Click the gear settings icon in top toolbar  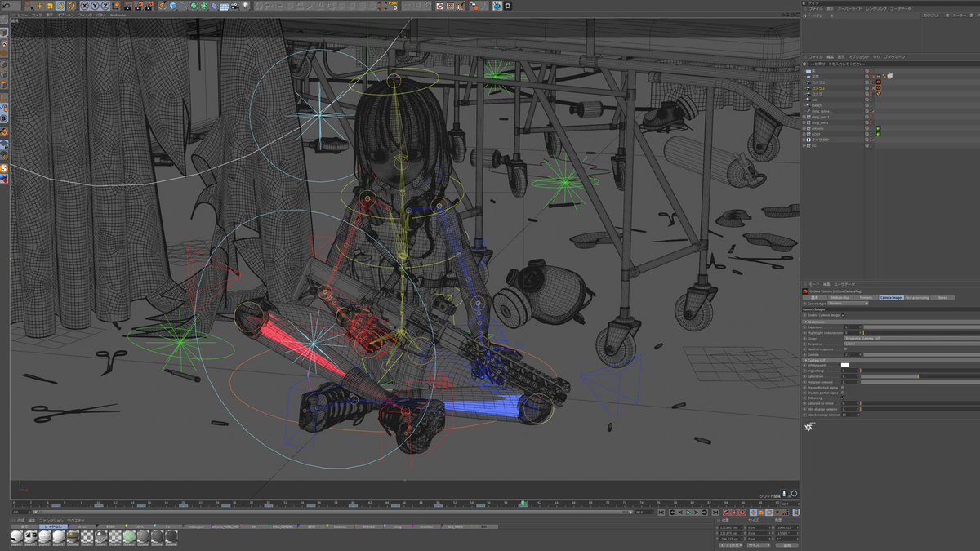coord(507,6)
